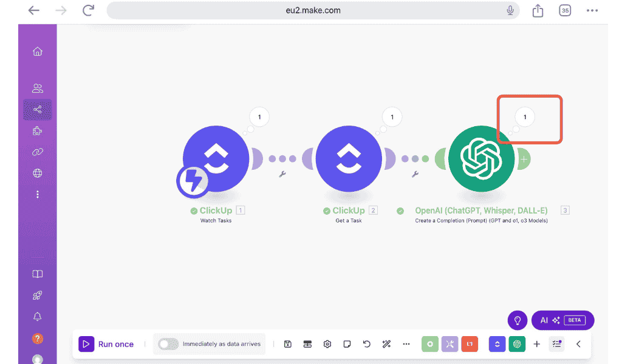Expand the sidebar's More vertical dots menu

coord(37,194)
